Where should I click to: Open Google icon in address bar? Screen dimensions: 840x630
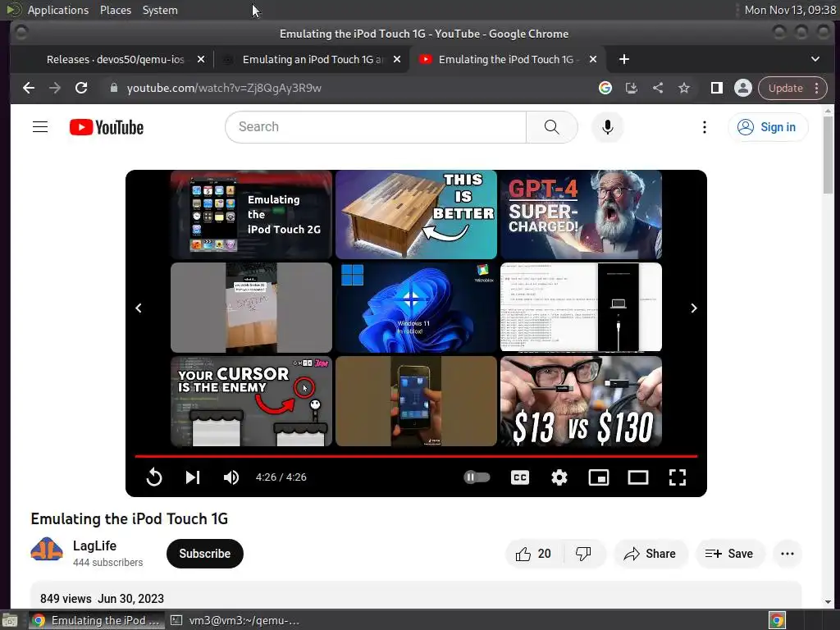pyautogui.click(x=605, y=88)
